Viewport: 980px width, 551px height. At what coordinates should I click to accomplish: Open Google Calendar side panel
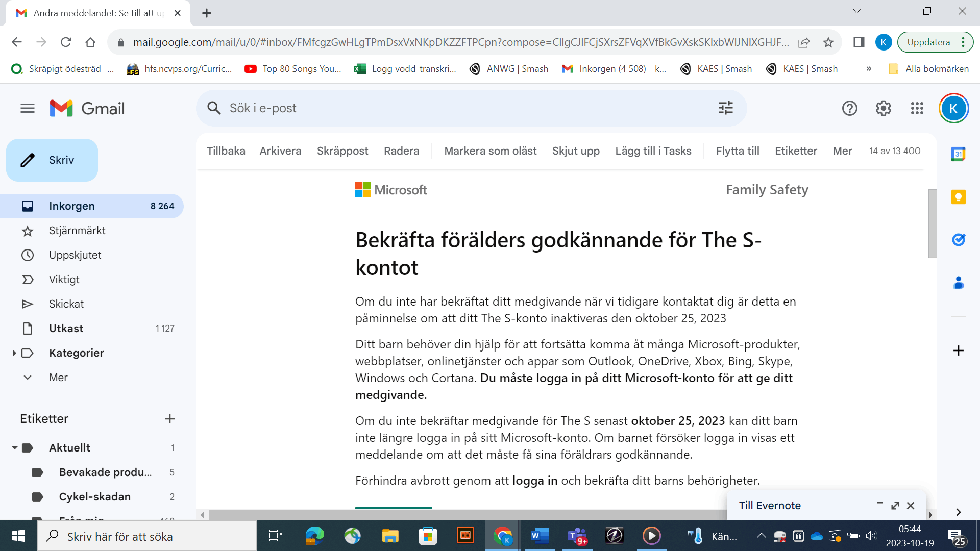pos(958,154)
